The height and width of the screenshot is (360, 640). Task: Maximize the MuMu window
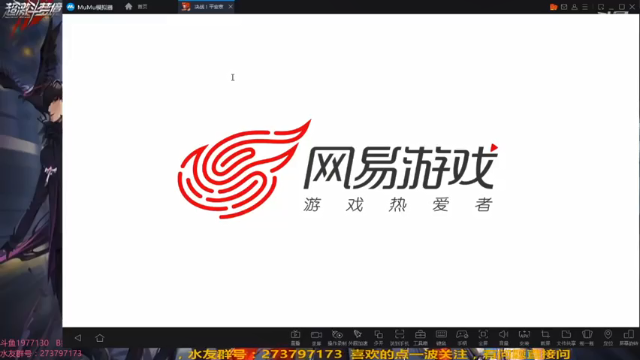[x=622, y=7]
